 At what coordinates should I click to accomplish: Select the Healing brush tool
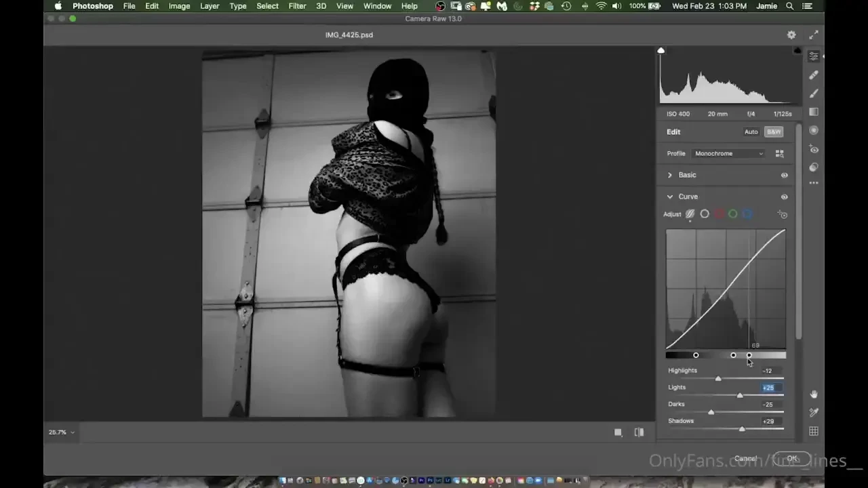[814, 75]
